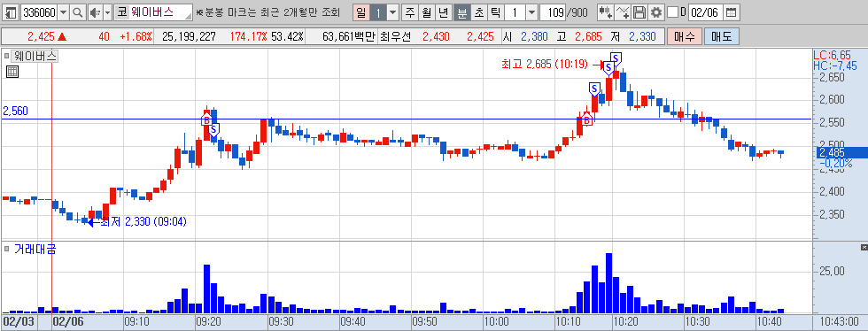Open the calendar date picker icon
The height and width of the screenshot is (331, 868).
click(x=732, y=12)
